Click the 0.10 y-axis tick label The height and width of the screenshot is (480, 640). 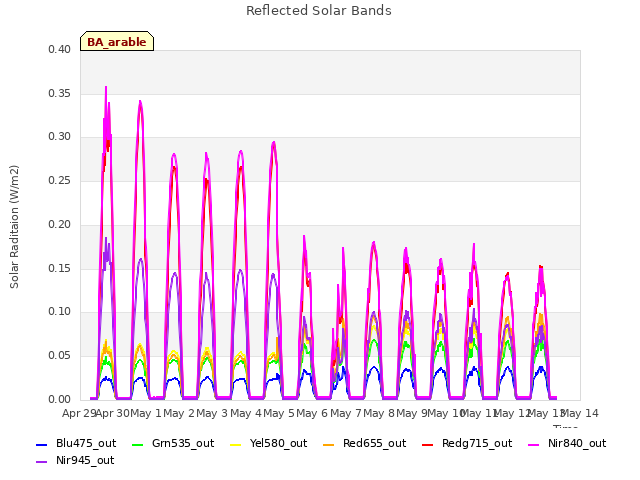pos(60,312)
